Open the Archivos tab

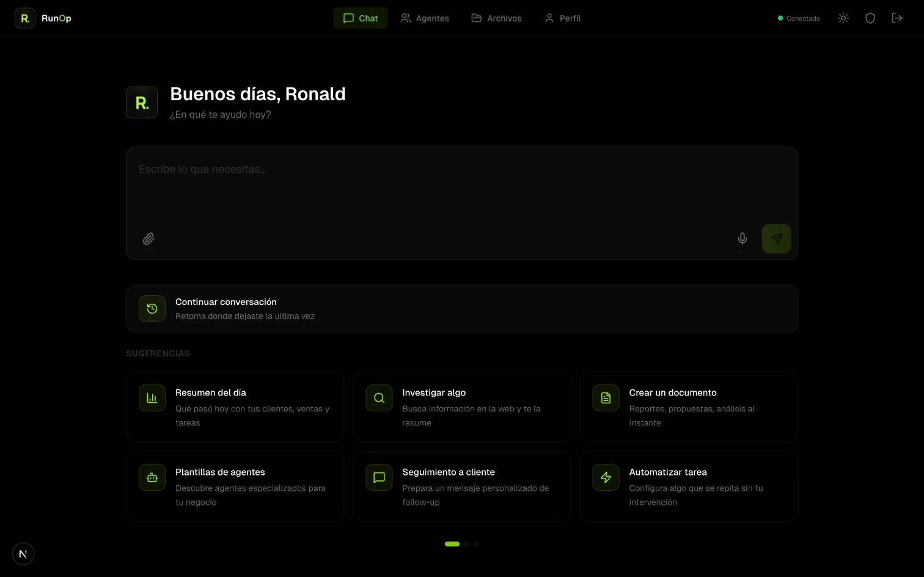click(x=496, y=18)
